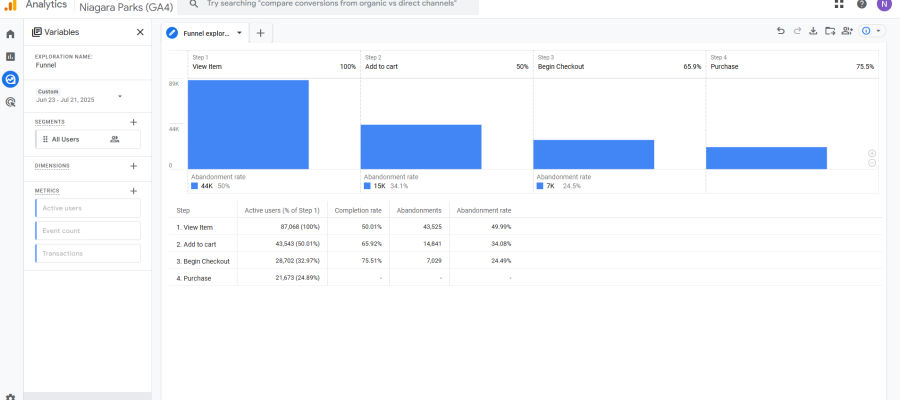Open the Reports bar chart icon
Screen dimensions: 900x400
tap(10, 56)
